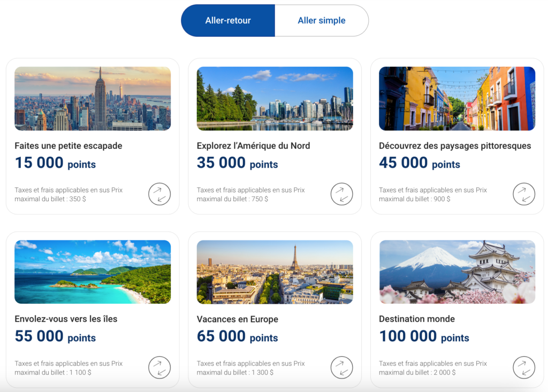The height and width of the screenshot is (392, 548).
Task: Select "Découvrez des paysages pittoresques" heading
Action: [x=455, y=146]
